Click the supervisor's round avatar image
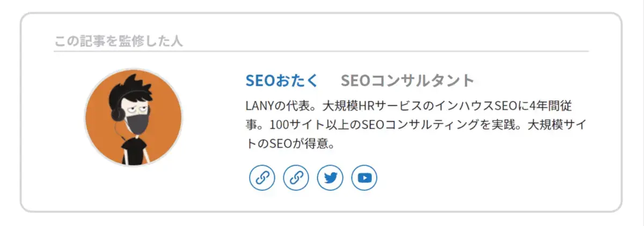The width and height of the screenshot is (644, 226). pyautogui.click(x=133, y=117)
